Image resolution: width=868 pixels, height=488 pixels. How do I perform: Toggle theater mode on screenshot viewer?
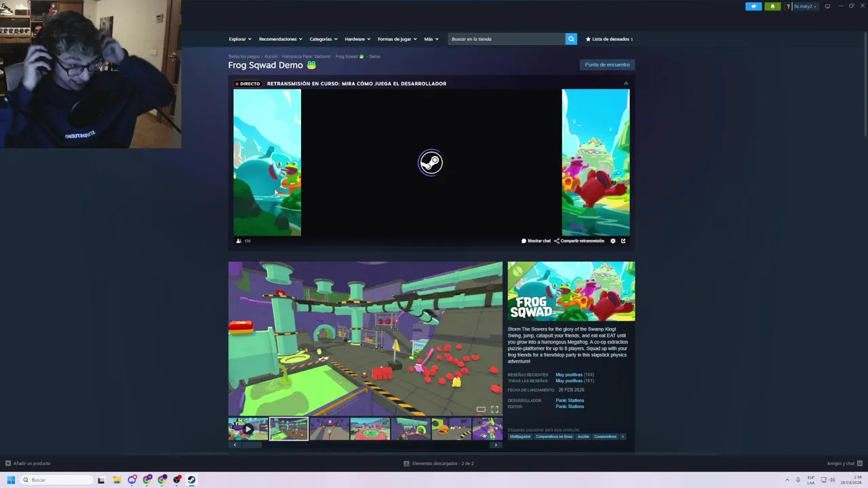(481, 409)
